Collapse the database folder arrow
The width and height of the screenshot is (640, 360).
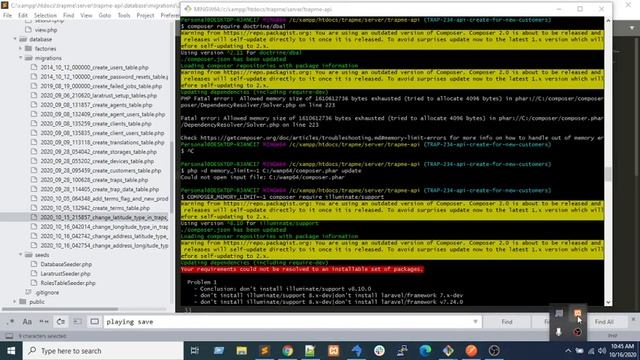(x=16, y=39)
